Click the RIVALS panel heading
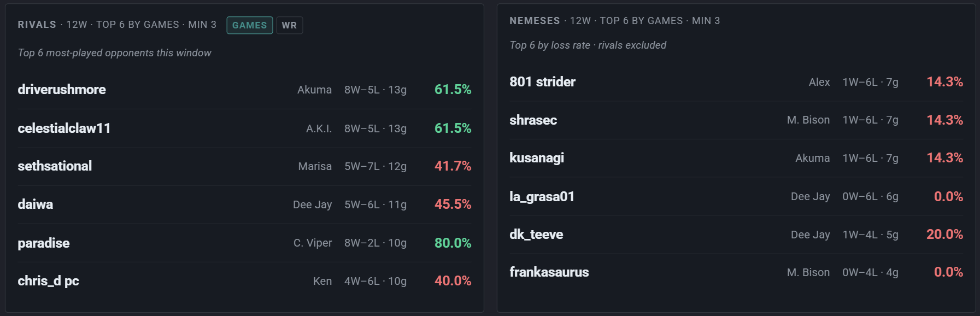This screenshot has height=316, width=980. pos(37,25)
